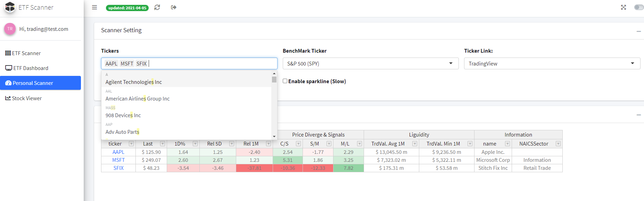Collapse the Scanner Setting panel

coord(638,31)
